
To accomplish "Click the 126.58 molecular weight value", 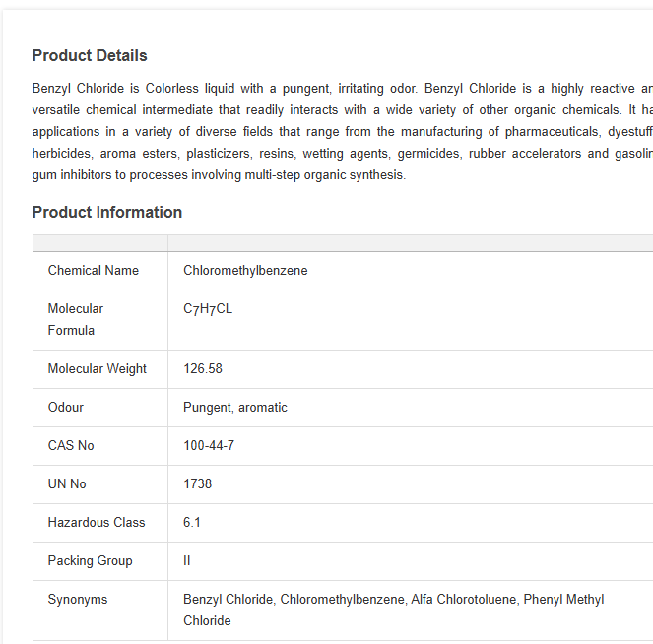I will coord(203,369).
